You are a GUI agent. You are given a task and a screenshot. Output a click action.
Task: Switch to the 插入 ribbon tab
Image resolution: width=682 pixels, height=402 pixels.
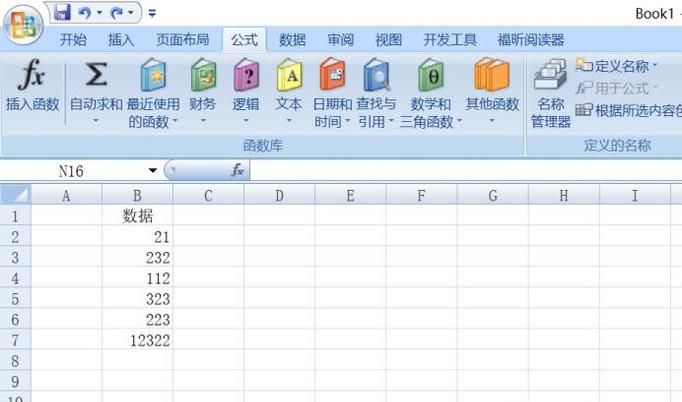click(x=121, y=40)
